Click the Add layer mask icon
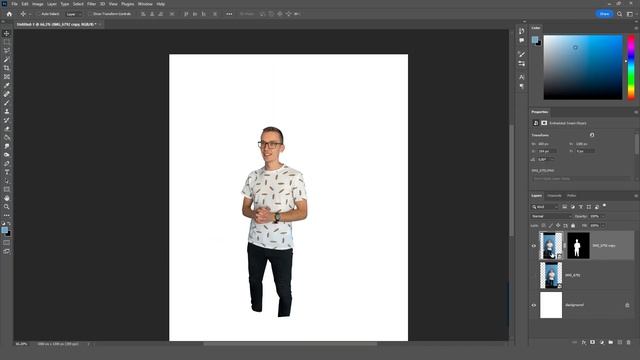This screenshot has width=640, height=360. 593,342
